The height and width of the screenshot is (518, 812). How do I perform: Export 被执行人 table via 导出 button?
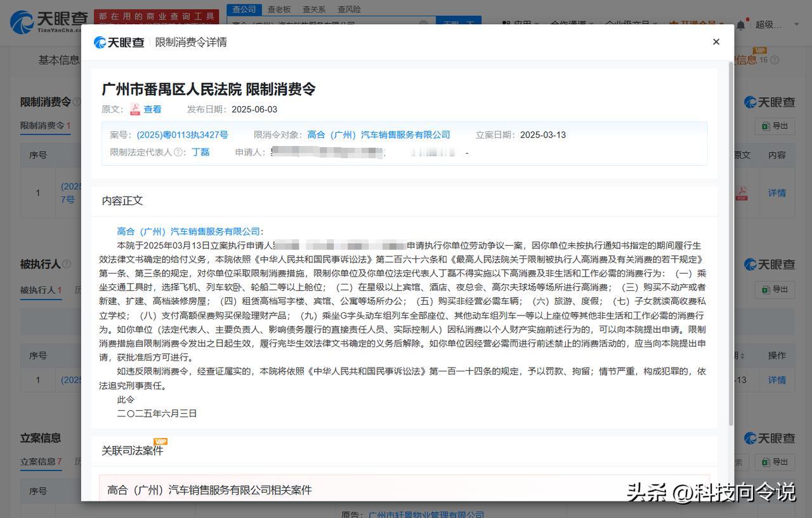[775, 289]
